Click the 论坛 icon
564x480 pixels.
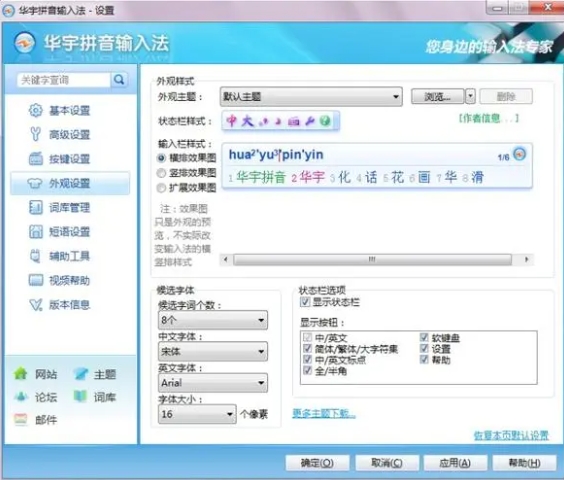(x=21, y=397)
